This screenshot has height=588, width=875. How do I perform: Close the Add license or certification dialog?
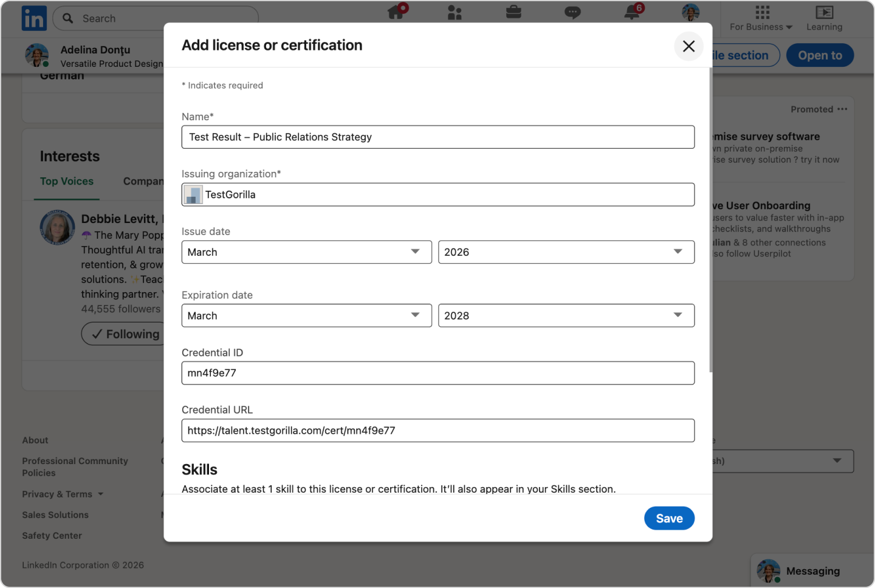(688, 46)
